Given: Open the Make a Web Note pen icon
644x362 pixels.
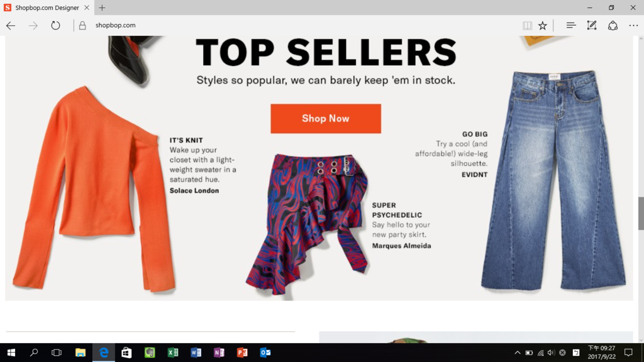Looking at the screenshot, I should (591, 25).
